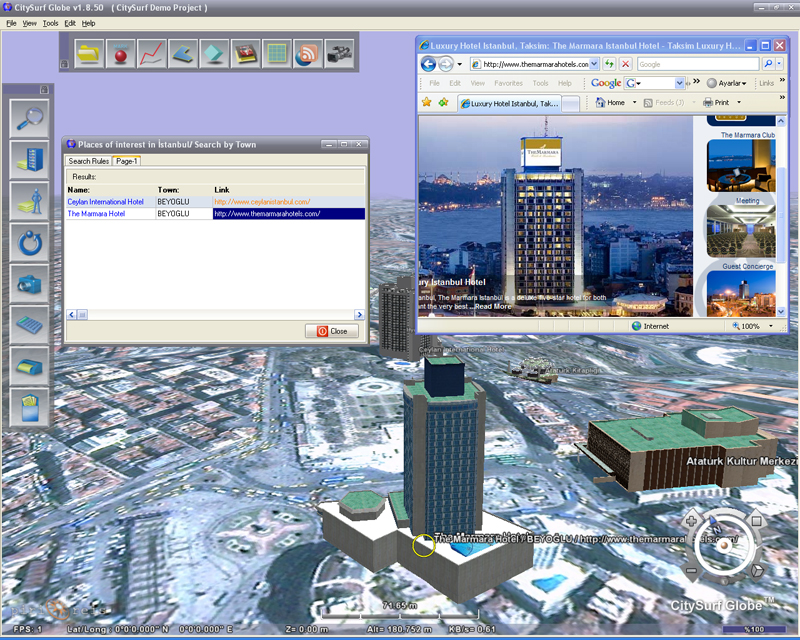
Task: Open the blue folder with papers tool
Action: point(30,408)
